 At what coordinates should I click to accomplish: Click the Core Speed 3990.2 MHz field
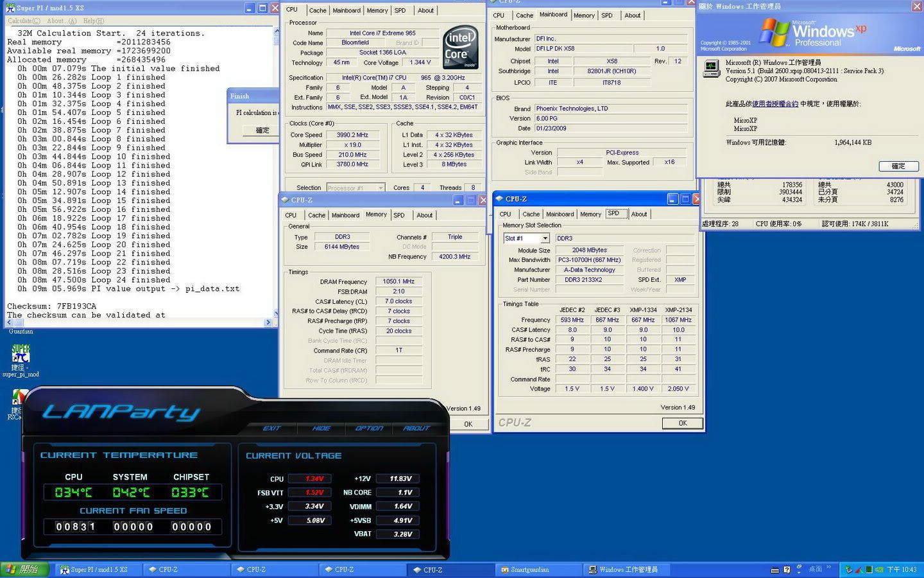click(x=352, y=135)
